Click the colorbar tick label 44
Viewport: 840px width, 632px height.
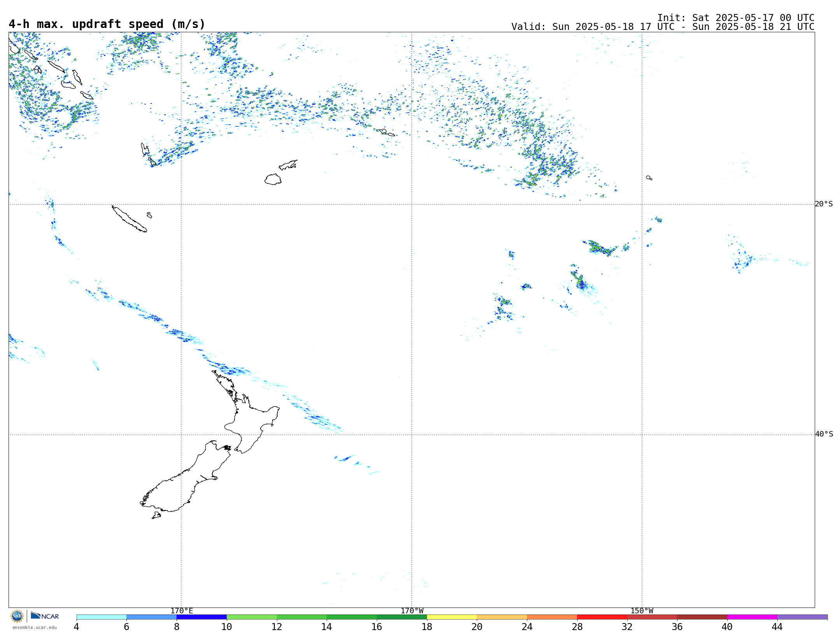pos(777,627)
